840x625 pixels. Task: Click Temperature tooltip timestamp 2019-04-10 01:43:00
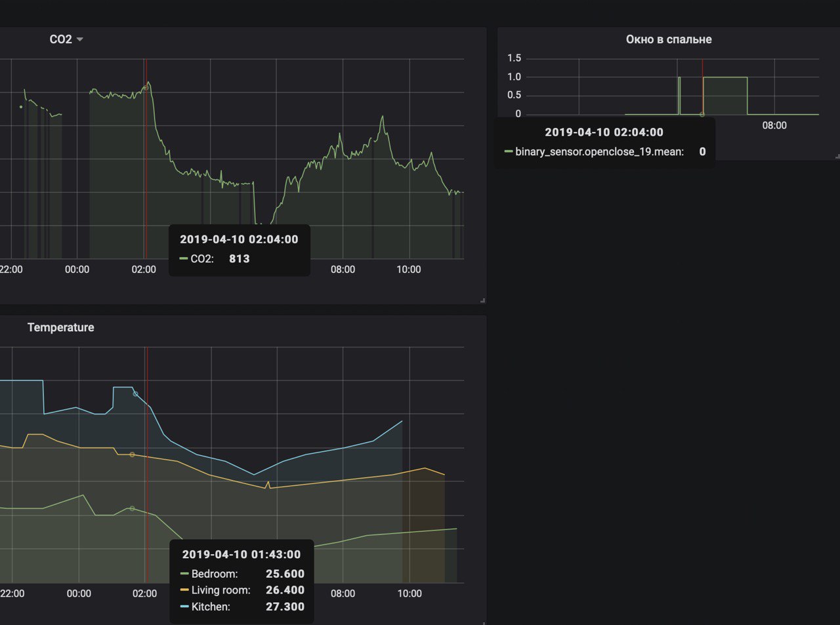(241, 554)
